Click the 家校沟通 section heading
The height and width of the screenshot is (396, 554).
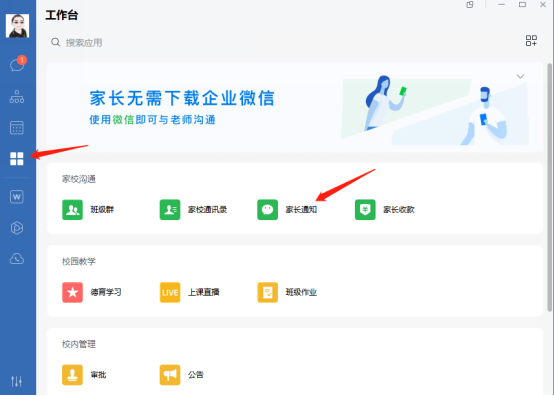click(79, 179)
